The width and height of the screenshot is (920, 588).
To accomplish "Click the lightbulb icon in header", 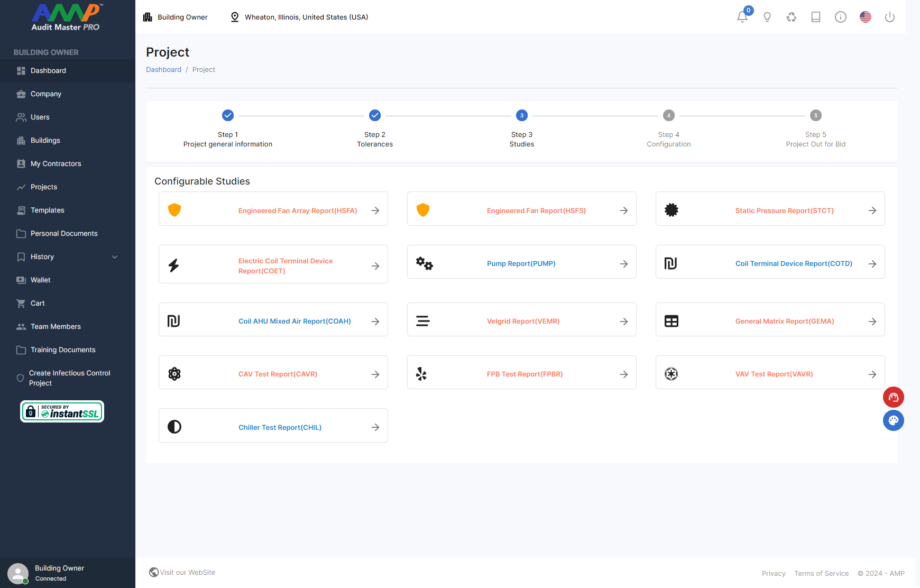I will point(767,17).
